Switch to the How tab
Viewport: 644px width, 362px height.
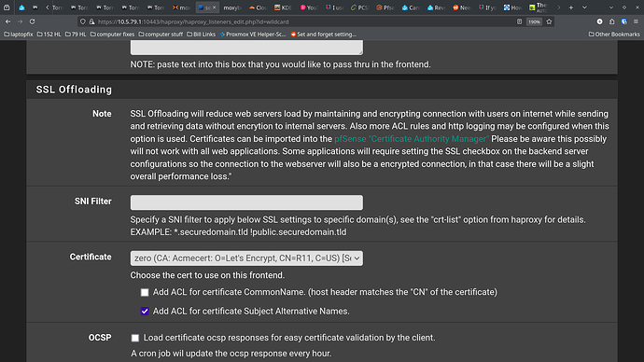click(x=513, y=7)
